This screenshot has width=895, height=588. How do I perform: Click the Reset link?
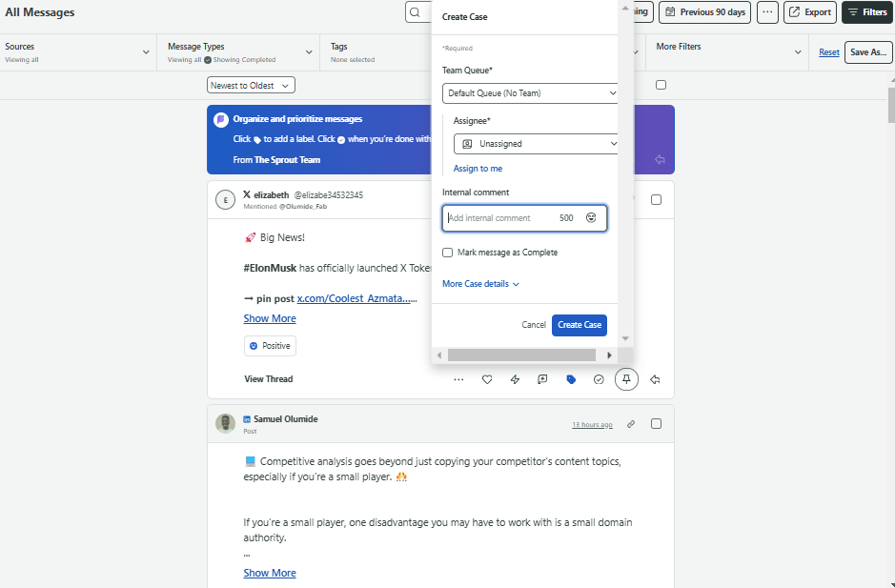(829, 52)
